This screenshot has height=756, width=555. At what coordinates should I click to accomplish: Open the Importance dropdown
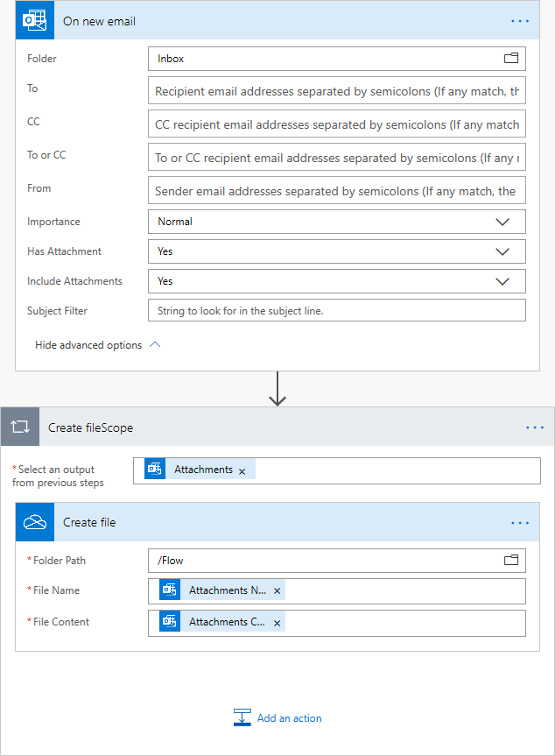pos(502,222)
